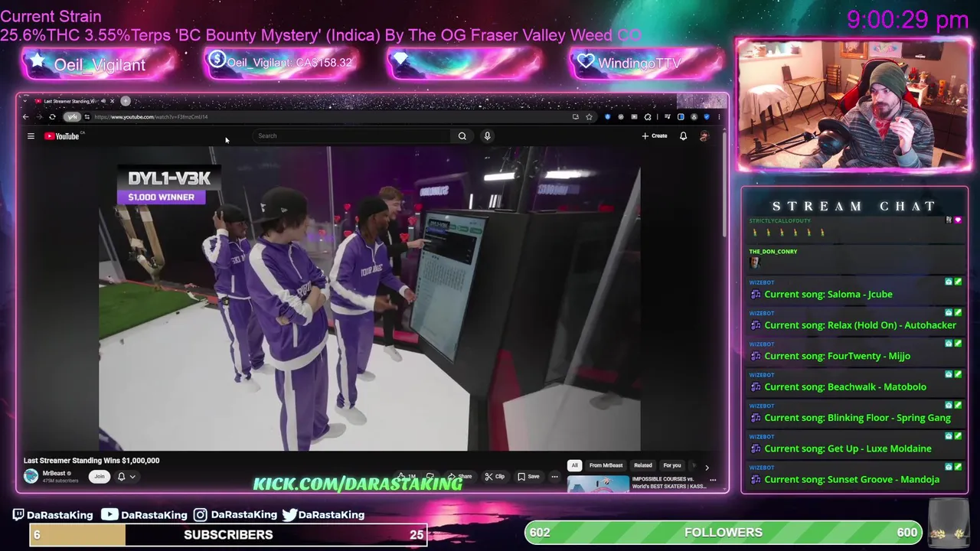Expand the notification preference chevron beside Join

pyautogui.click(x=132, y=477)
